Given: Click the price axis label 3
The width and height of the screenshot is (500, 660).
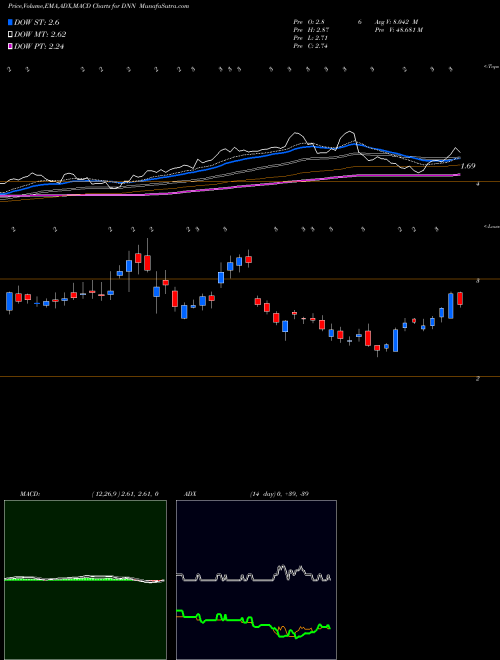Looking at the screenshot, I should click(x=478, y=281).
